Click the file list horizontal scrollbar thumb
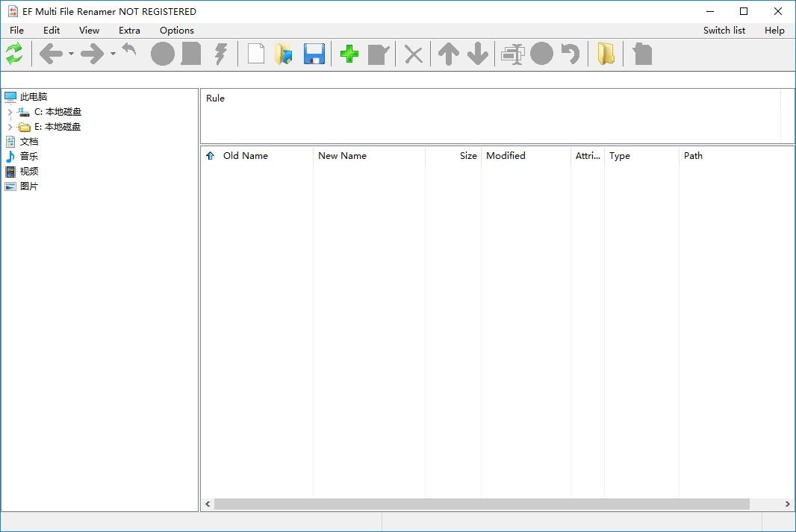 click(482, 504)
